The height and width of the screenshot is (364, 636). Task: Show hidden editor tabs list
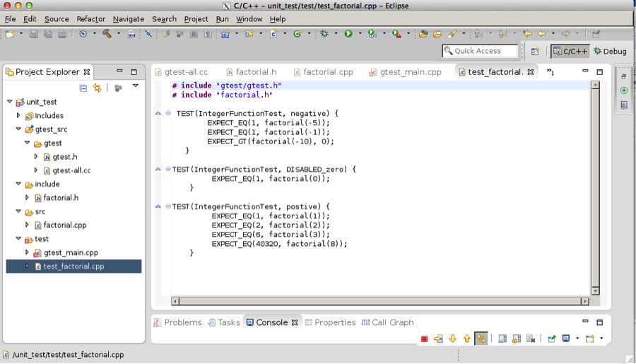tap(550, 72)
